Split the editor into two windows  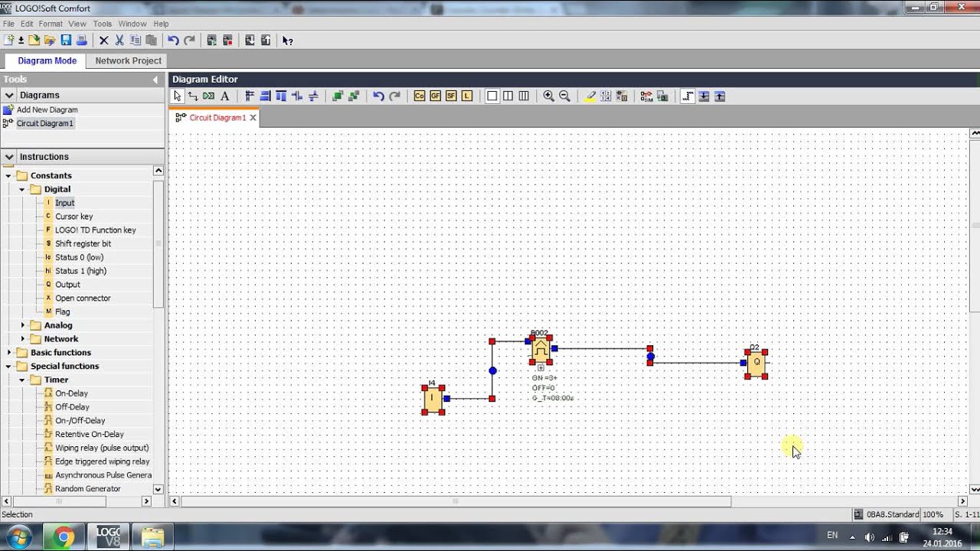point(508,96)
